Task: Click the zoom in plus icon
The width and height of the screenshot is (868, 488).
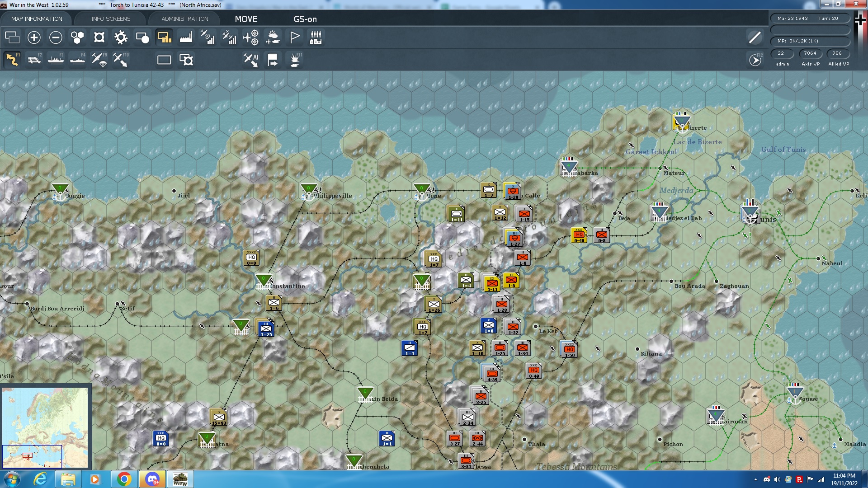Action: click(34, 38)
